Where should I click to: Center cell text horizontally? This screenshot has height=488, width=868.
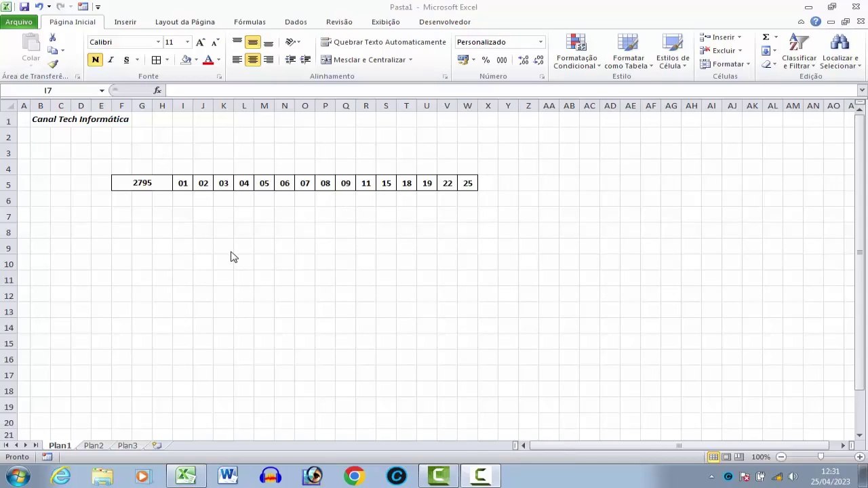252,60
